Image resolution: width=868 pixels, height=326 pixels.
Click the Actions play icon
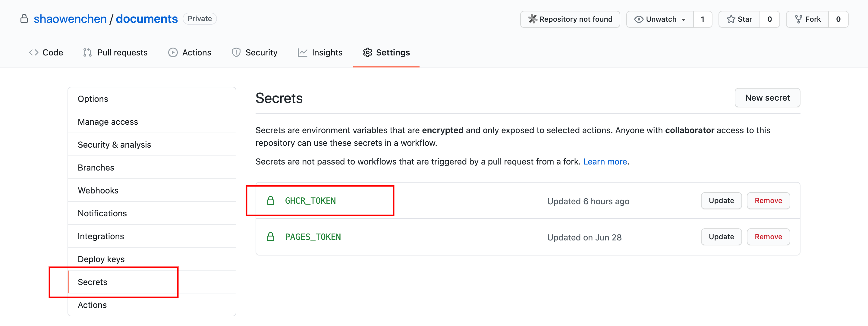[x=173, y=52]
